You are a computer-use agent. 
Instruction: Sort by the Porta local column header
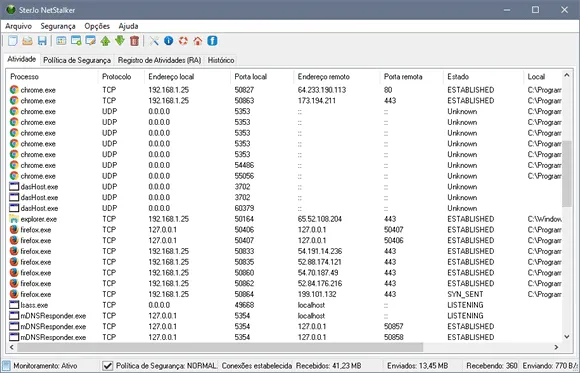pos(262,77)
